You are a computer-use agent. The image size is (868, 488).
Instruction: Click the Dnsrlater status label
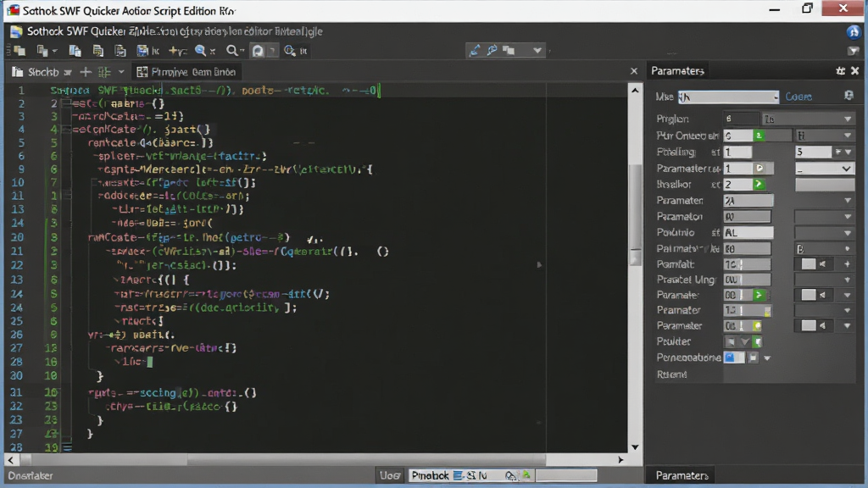(x=31, y=475)
